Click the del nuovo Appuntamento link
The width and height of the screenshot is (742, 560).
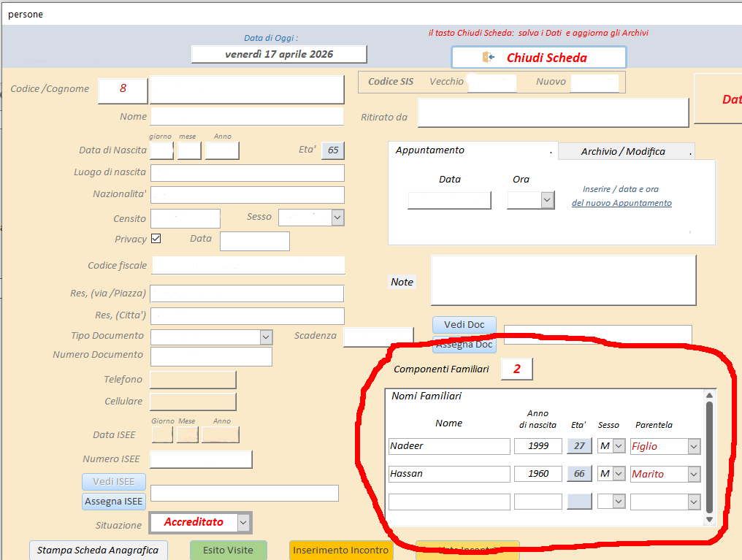(x=621, y=203)
